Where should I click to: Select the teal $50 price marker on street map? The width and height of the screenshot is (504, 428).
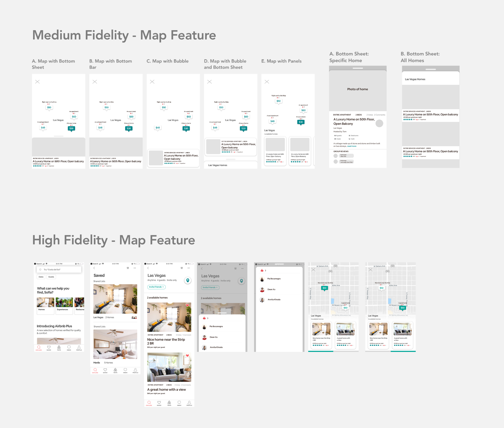324,288
